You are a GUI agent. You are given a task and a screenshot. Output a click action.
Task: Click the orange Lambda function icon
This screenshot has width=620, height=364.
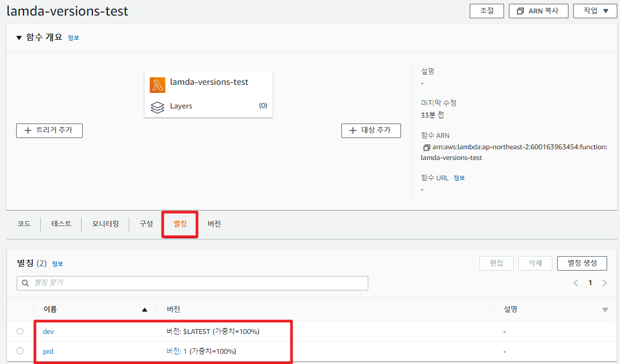coord(157,85)
